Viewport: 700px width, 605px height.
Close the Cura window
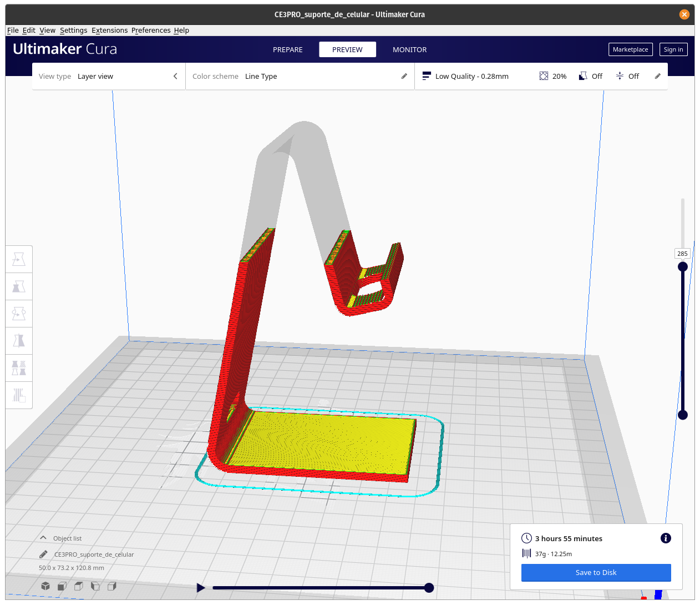(684, 14)
